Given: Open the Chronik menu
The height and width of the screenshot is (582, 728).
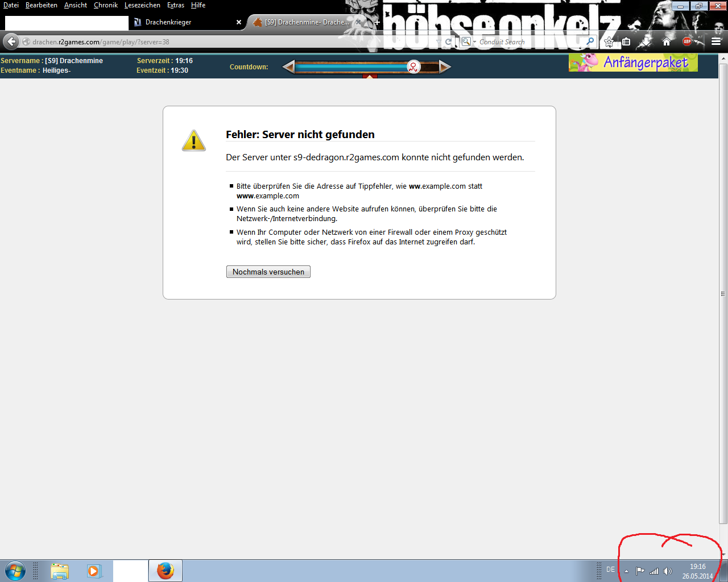Looking at the screenshot, I should pos(106,5).
